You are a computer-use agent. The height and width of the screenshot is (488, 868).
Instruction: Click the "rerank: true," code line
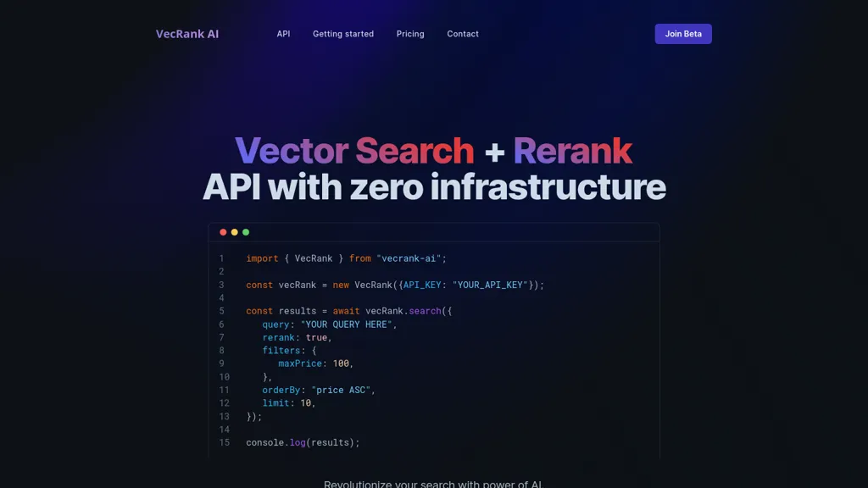click(297, 337)
